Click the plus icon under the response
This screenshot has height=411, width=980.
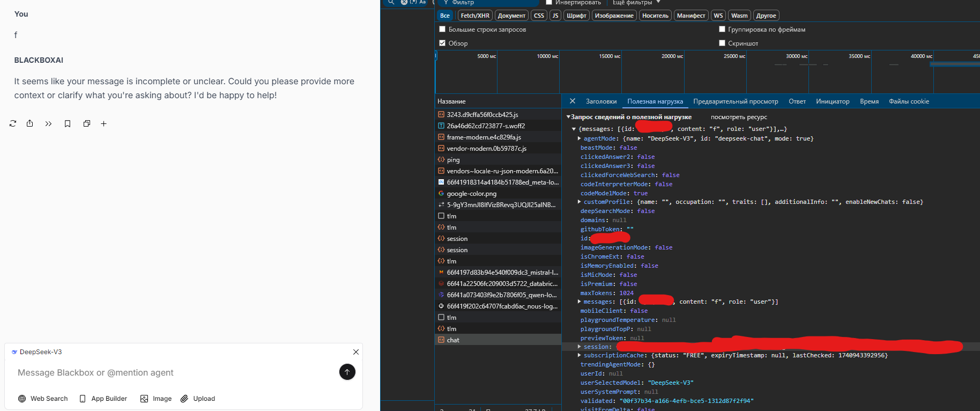(x=104, y=123)
